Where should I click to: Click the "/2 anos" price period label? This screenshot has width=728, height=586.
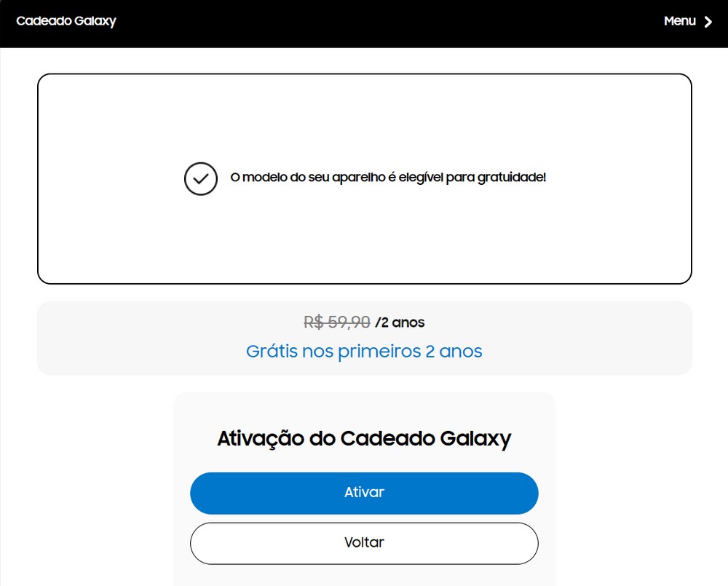point(400,322)
